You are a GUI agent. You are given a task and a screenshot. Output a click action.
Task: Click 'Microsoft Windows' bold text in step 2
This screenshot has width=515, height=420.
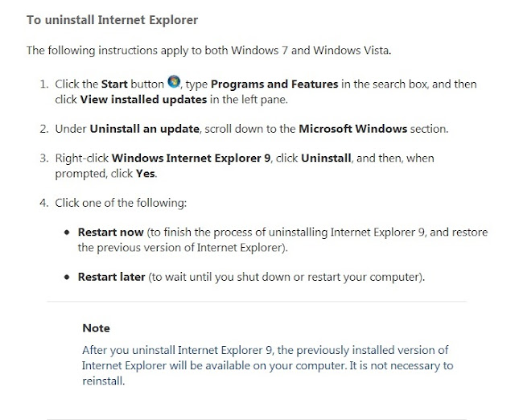click(352, 129)
